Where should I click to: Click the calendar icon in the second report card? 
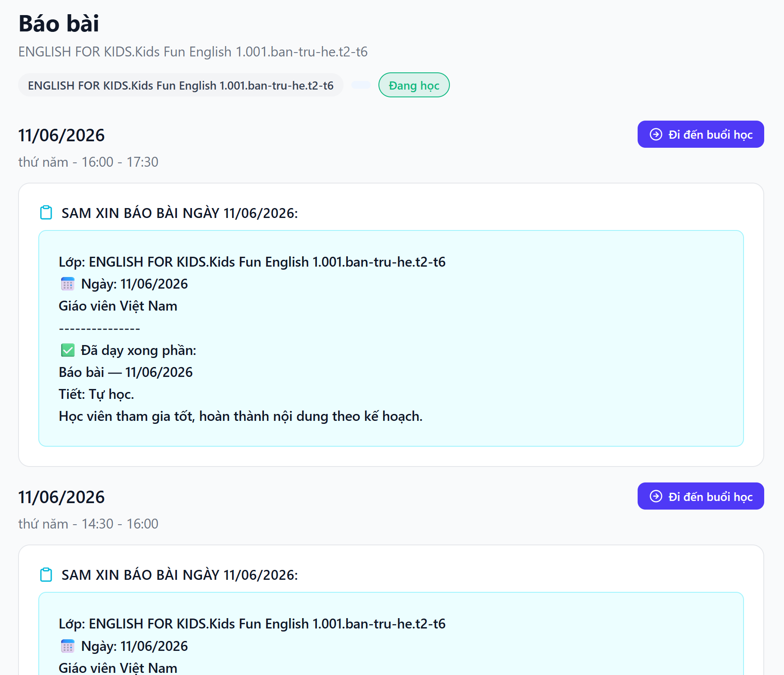coord(68,646)
